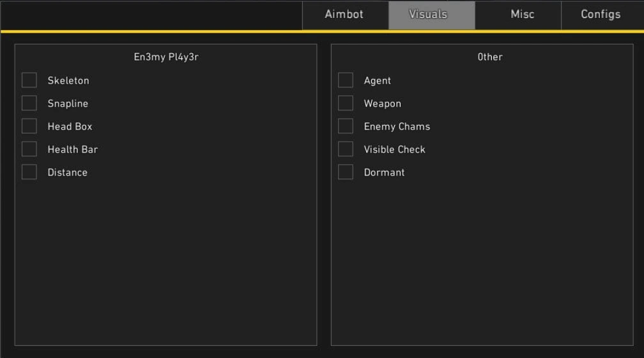The height and width of the screenshot is (358, 644).
Task: Toggle the Enemy Chams checkbox
Action: [x=346, y=126]
